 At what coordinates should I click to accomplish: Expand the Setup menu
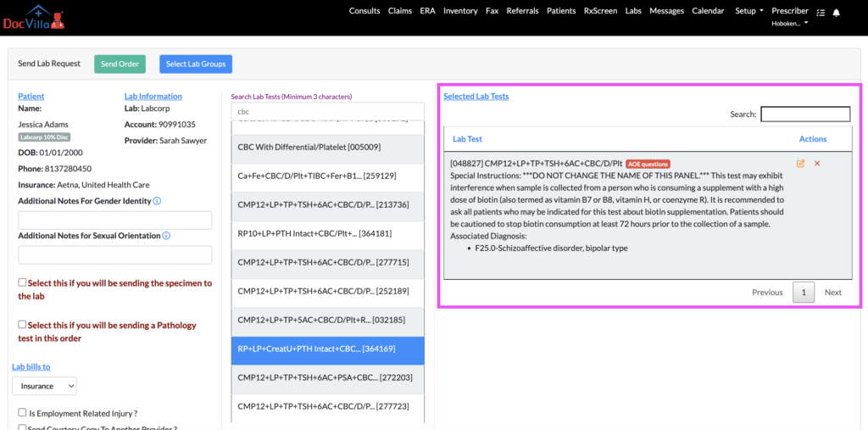[x=749, y=11]
